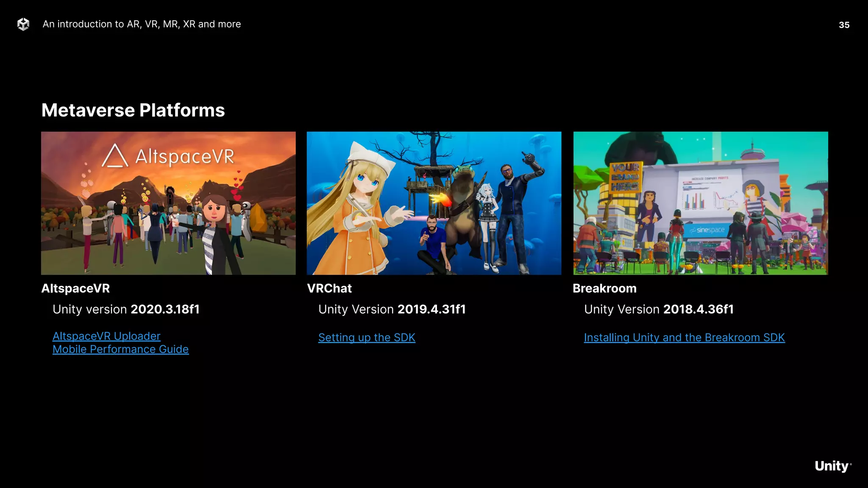Click the slide header 'An introduction to AR, VR, MR, XR and more'
The height and width of the screenshot is (488, 868).
(x=142, y=24)
